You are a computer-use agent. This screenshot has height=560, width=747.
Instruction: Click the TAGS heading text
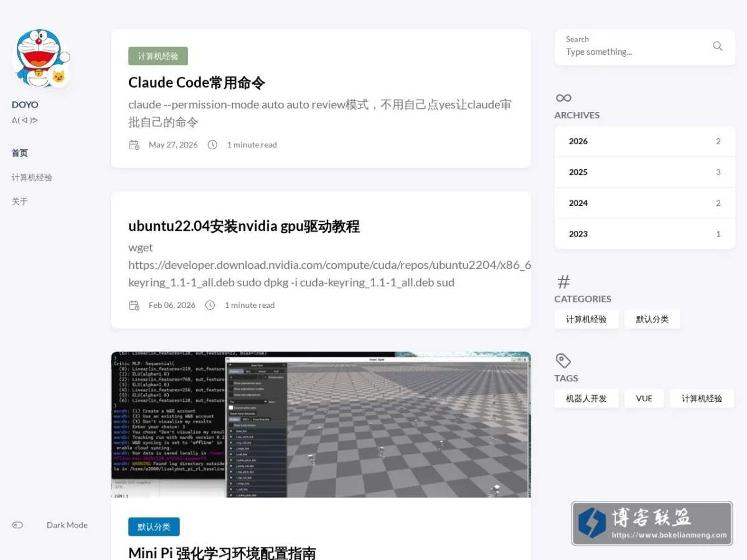(566, 378)
